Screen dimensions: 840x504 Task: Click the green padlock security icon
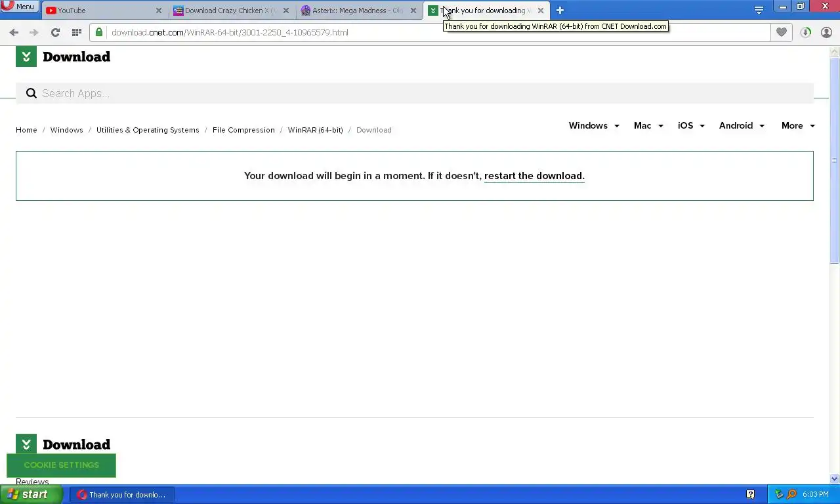click(98, 32)
